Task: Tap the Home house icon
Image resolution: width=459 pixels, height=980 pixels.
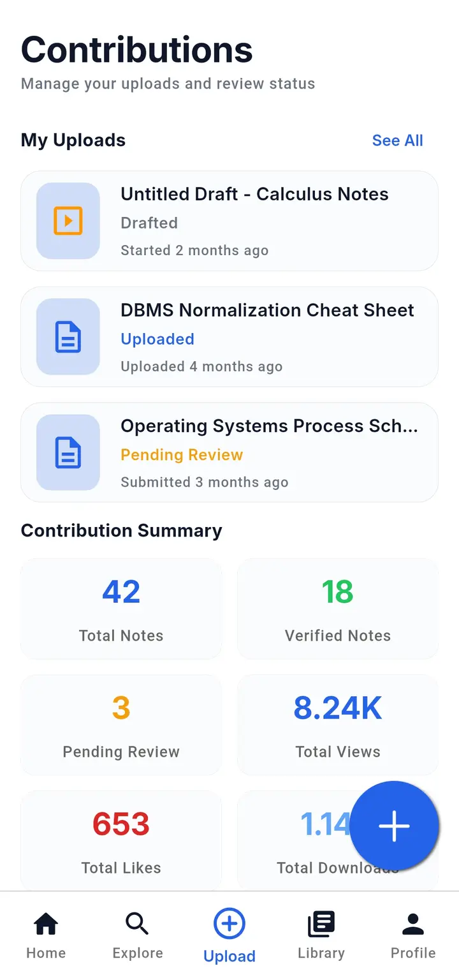Action: tap(46, 924)
